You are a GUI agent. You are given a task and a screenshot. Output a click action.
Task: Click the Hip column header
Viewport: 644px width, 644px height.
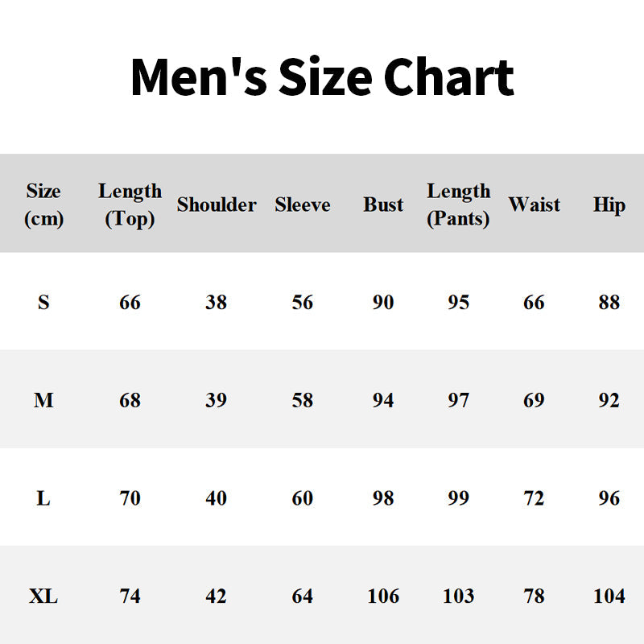pyautogui.click(x=609, y=205)
